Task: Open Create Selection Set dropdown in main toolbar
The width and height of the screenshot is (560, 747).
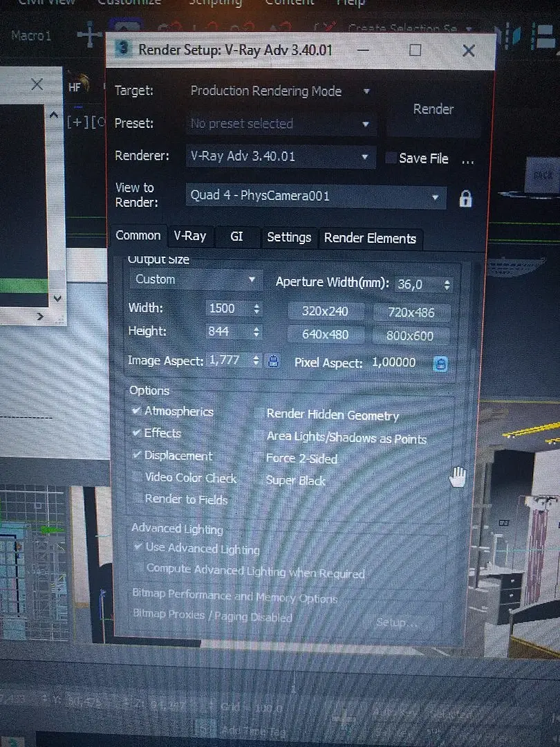Action: [409, 28]
